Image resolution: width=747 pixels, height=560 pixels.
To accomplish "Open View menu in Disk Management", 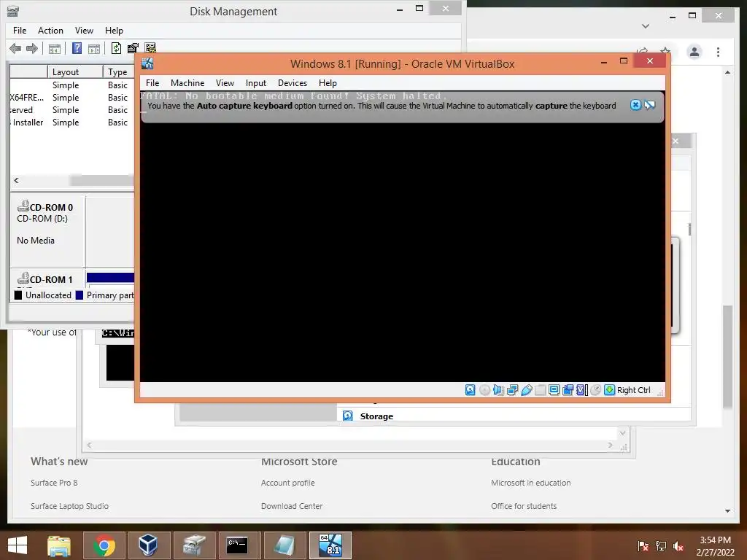I will [84, 31].
